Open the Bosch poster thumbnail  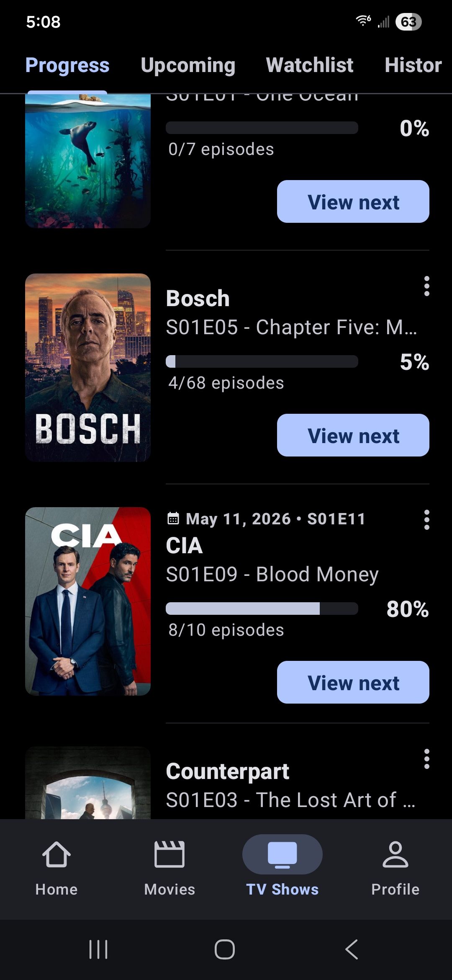click(88, 368)
